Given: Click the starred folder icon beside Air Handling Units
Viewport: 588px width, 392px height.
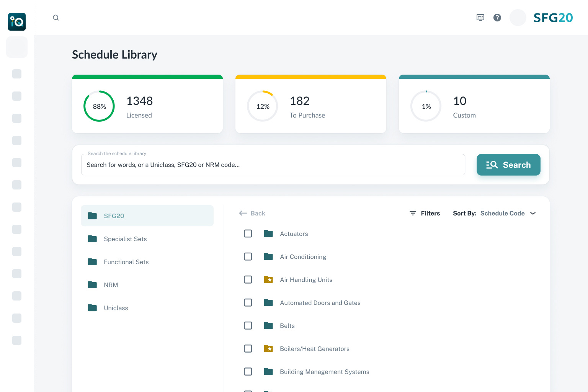Looking at the screenshot, I should 269,279.
